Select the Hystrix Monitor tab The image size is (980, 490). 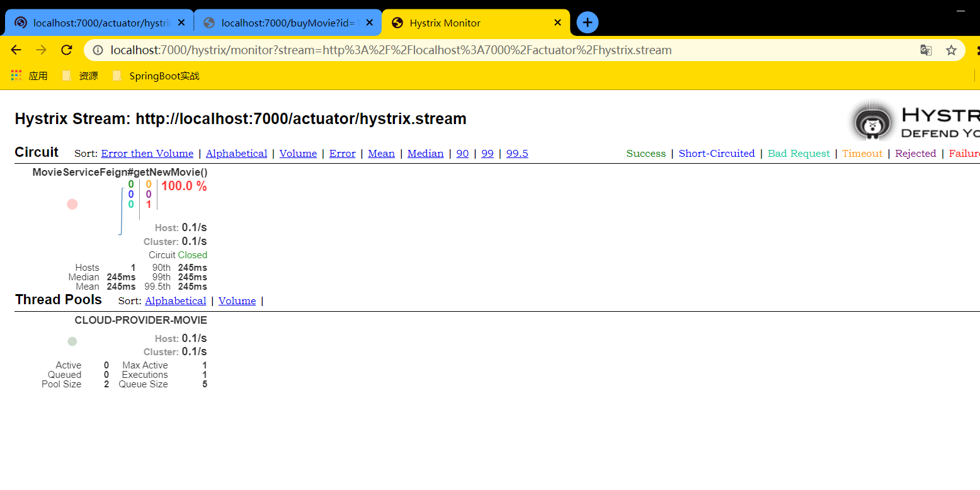click(x=476, y=23)
